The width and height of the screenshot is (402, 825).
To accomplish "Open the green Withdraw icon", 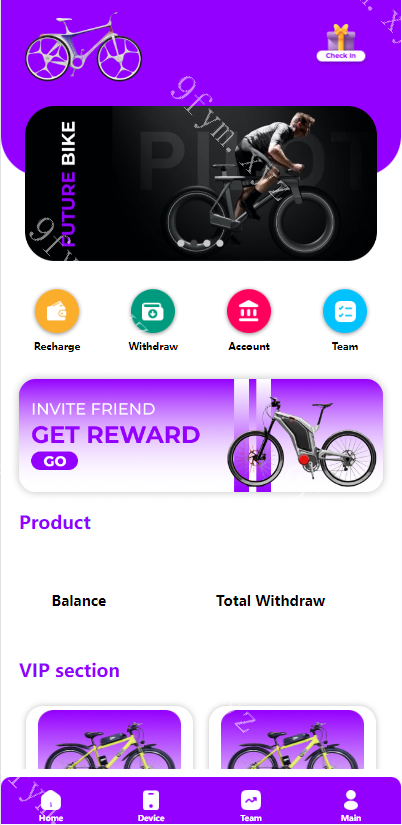I will click(153, 311).
